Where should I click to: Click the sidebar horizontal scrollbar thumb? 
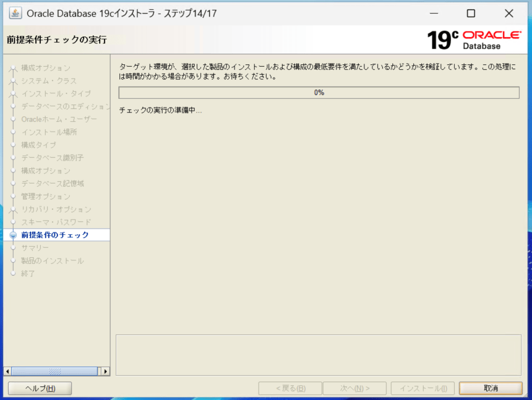tap(54, 372)
